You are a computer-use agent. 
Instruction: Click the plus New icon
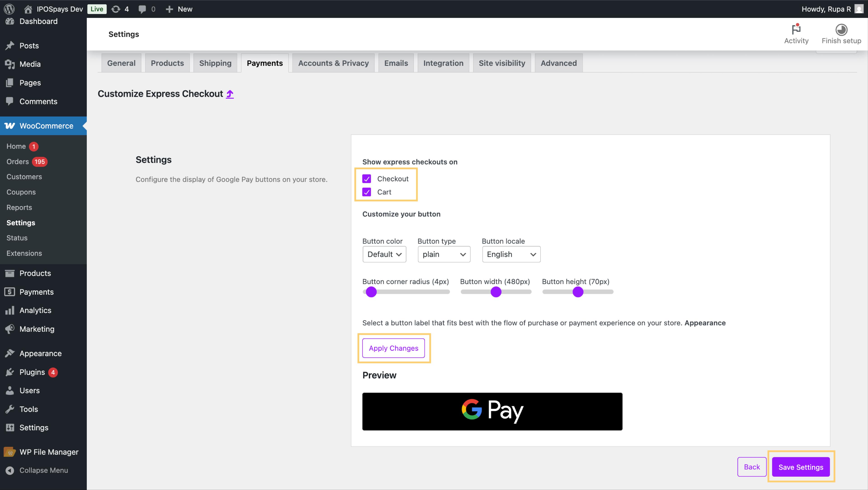coord(169,9)
